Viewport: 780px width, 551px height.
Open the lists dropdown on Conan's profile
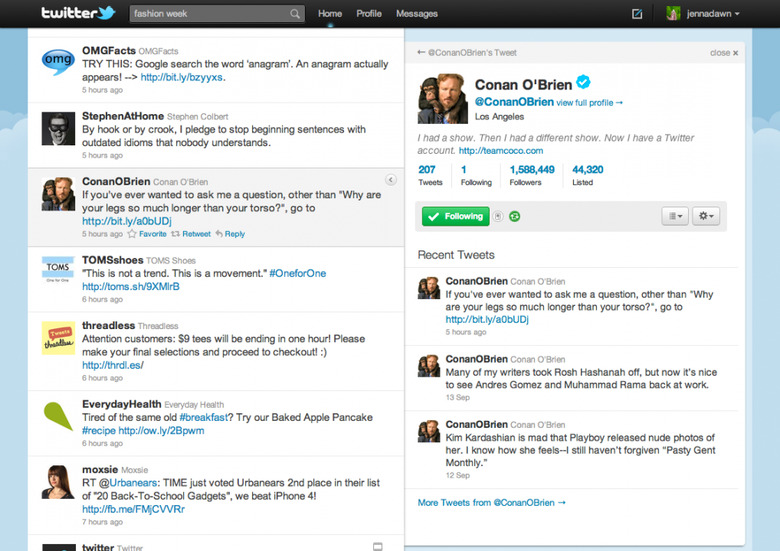point(675,216)
